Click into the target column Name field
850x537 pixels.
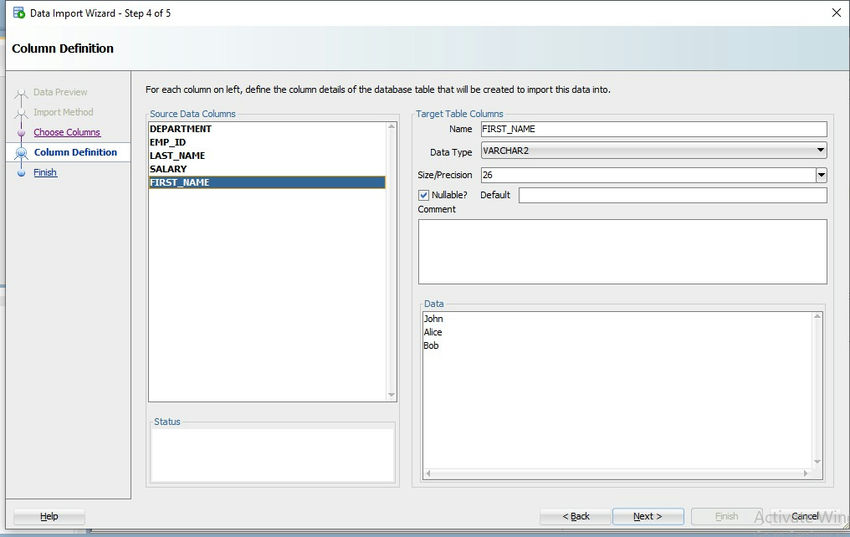click(x=654, y=129)
